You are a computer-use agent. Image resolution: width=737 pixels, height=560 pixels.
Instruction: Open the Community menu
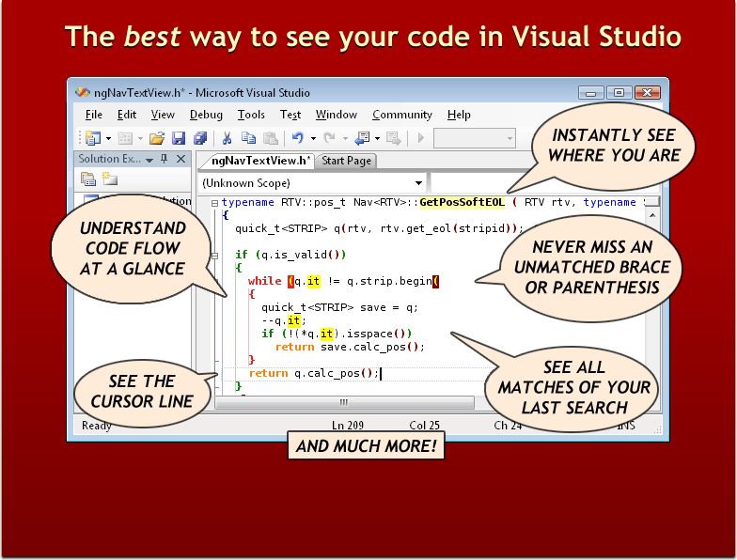pyautogui.click(x=401, y=115)
